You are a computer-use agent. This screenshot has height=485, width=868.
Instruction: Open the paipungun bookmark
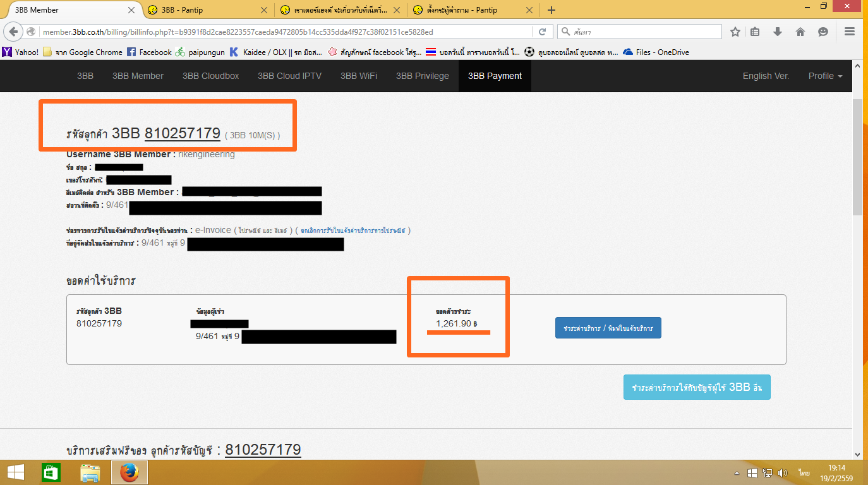[200, 52]
